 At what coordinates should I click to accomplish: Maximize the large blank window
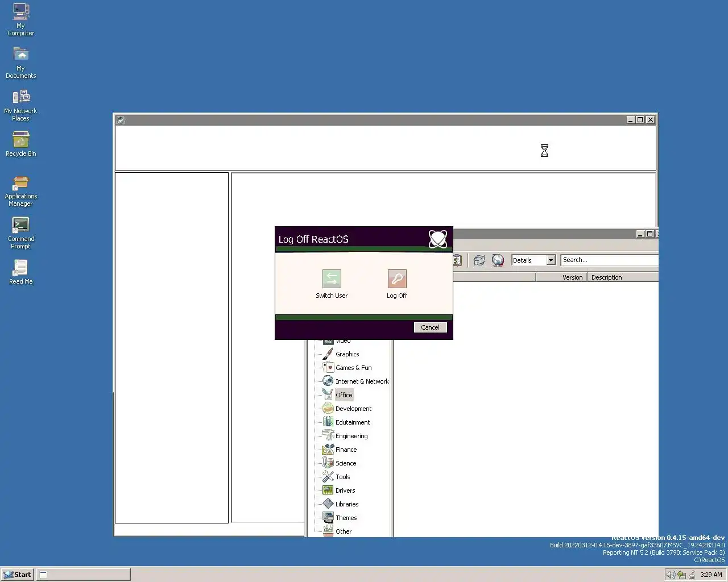pyautogui.click(x=640, y=120)
